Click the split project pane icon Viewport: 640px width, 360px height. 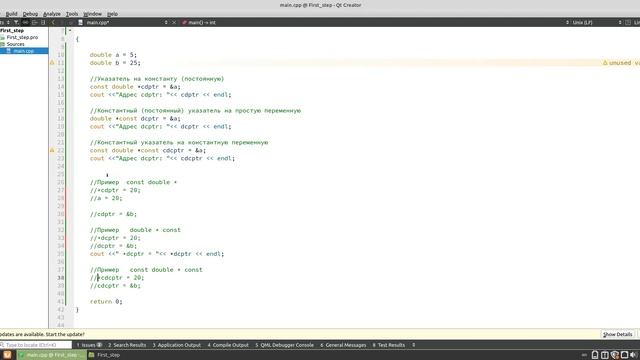tap(35, 22)
